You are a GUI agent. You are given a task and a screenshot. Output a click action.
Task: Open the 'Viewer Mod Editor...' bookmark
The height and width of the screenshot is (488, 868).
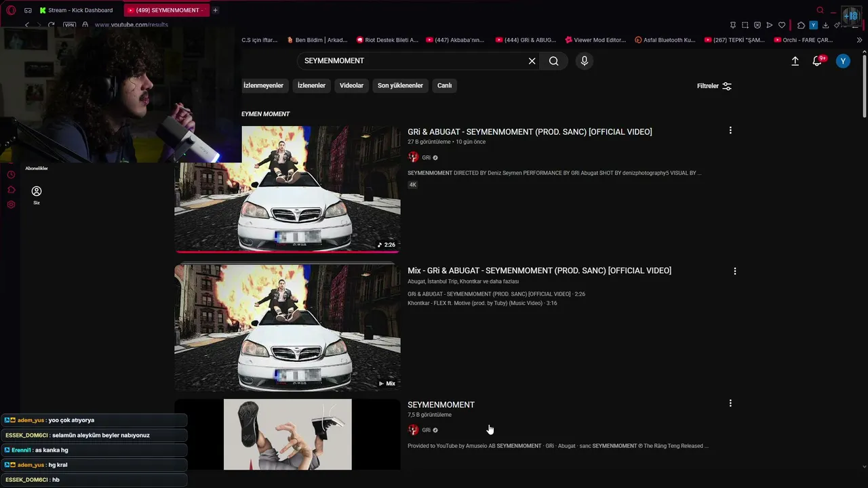595,40
